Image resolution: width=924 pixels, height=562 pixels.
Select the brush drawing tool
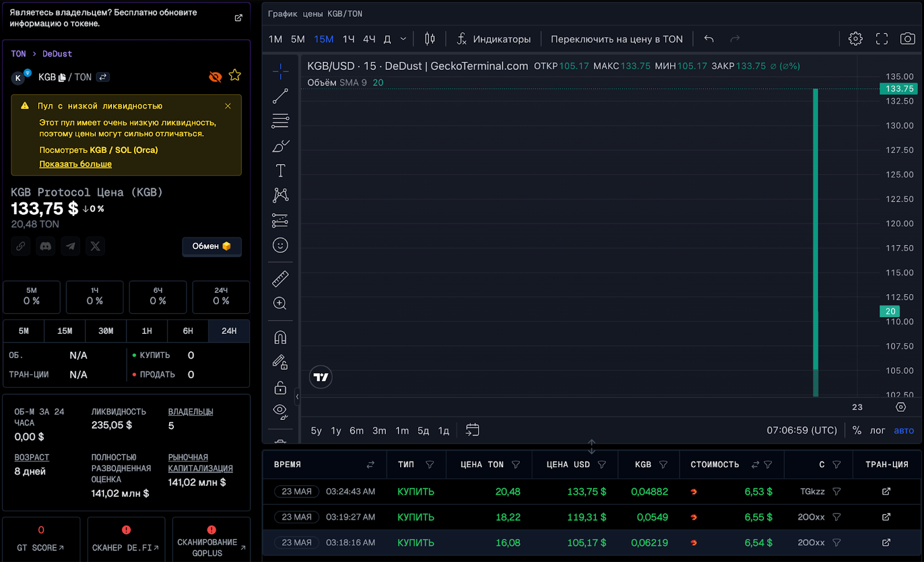(x=280, y=146)
